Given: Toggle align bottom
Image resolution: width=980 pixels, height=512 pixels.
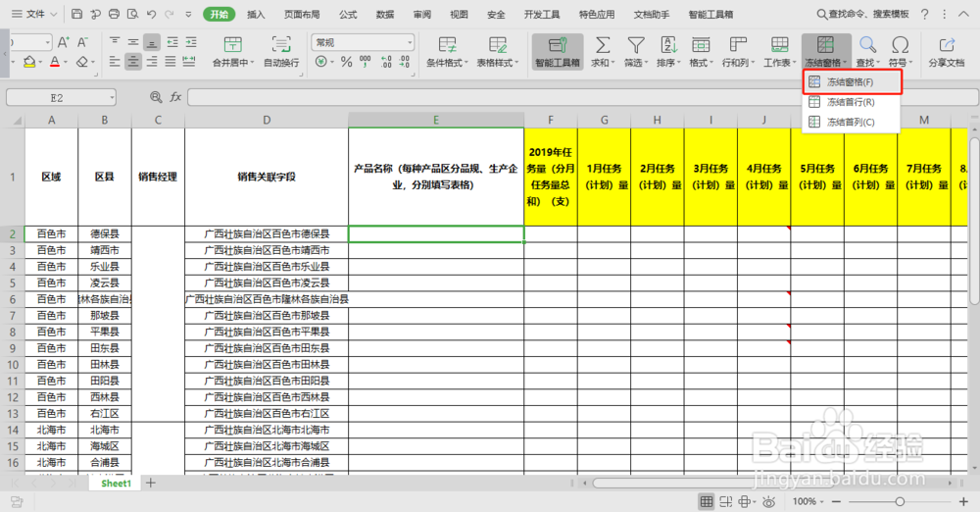Looking at the screenshot, I should pyautogui.click(x=151, y=42).
